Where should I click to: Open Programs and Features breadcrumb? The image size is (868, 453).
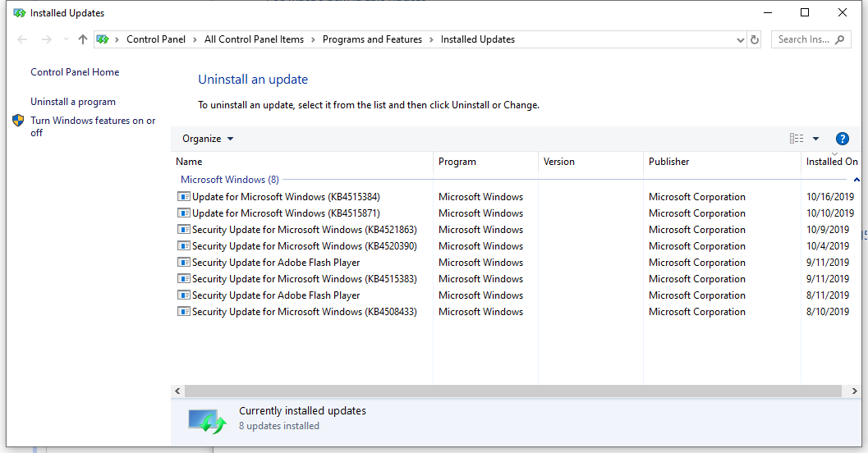pos(372,39)
